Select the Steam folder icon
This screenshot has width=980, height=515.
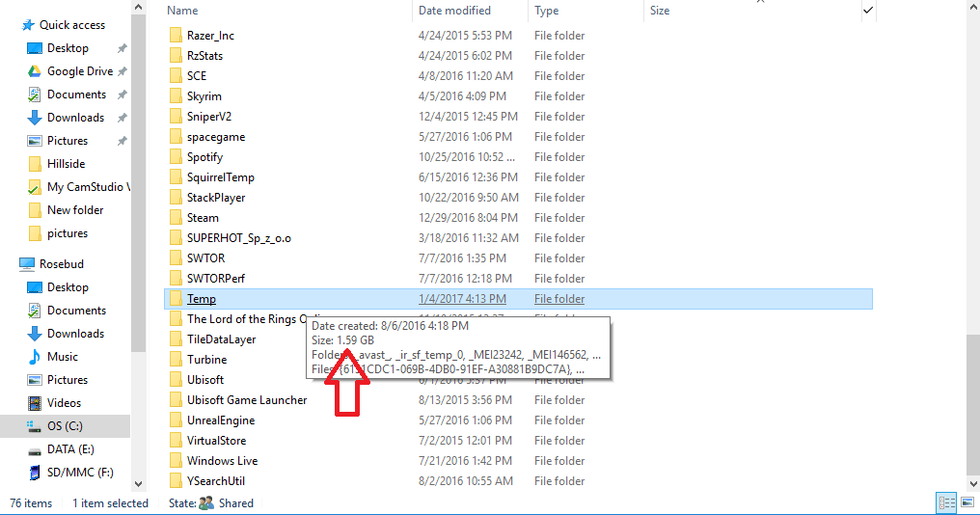[176, 218]
